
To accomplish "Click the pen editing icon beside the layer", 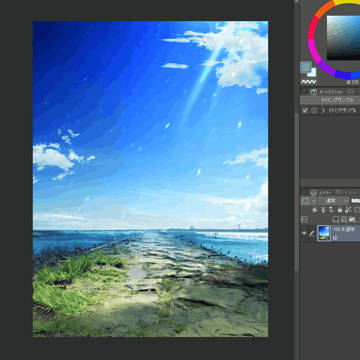I will pyautogui.click(x=311, y=234).
